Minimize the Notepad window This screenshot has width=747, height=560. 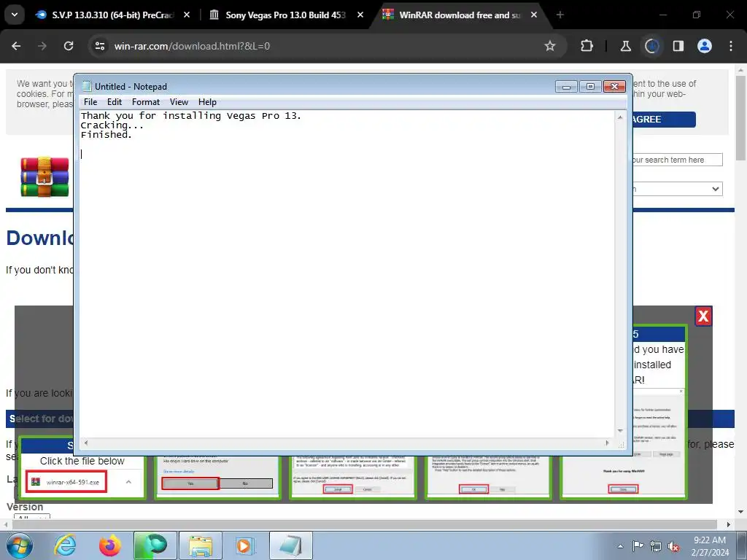[566, 86]
